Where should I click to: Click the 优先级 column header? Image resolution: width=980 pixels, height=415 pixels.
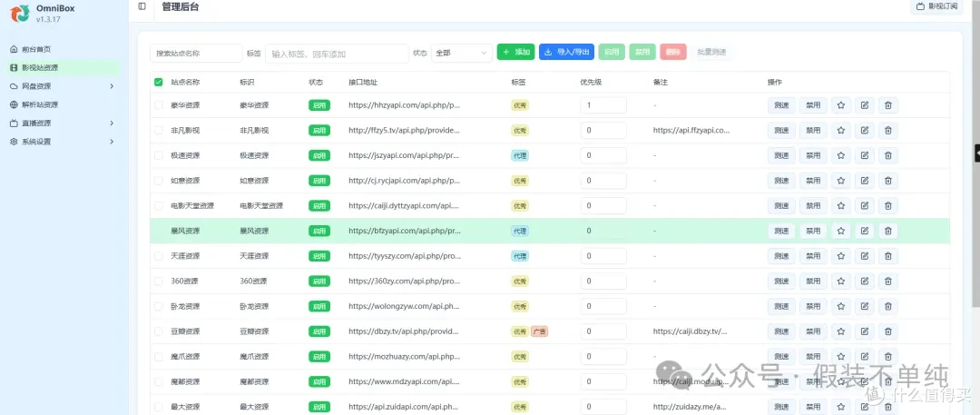[x=591, y=82]
